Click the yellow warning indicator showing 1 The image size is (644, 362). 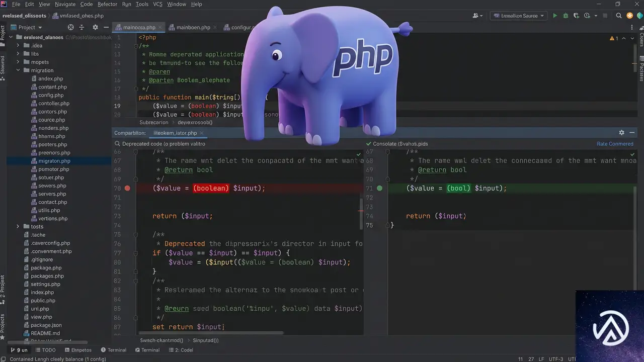pyautogui.click(x=614, y=38)
